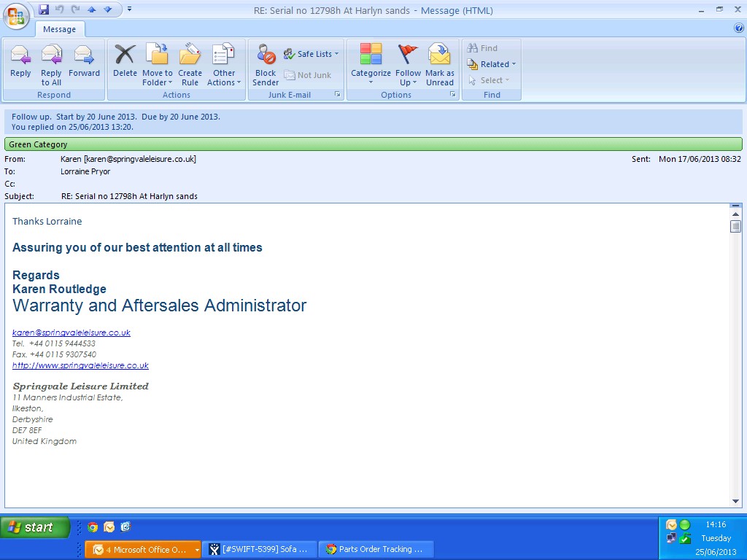The height and width of the screenshot is (560, 747).
Task: Go to Next Item arrow
Action: click(x=108, y=9)
